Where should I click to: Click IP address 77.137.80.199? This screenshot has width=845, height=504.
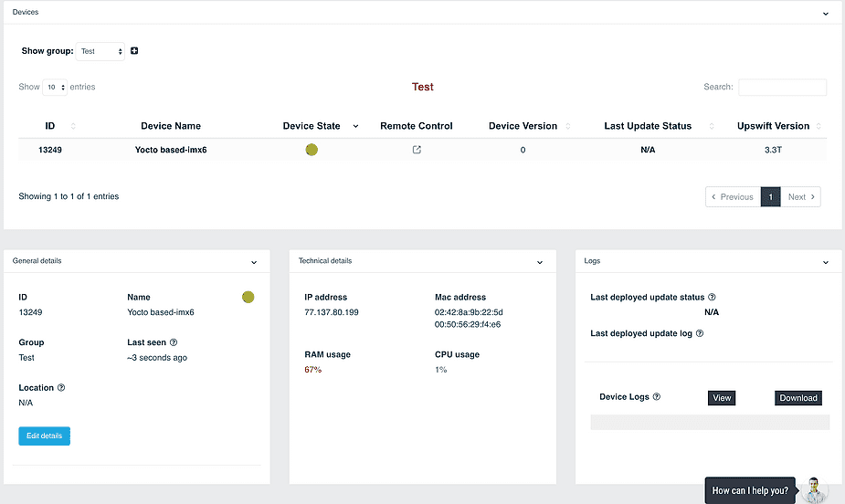coord(332,312)
